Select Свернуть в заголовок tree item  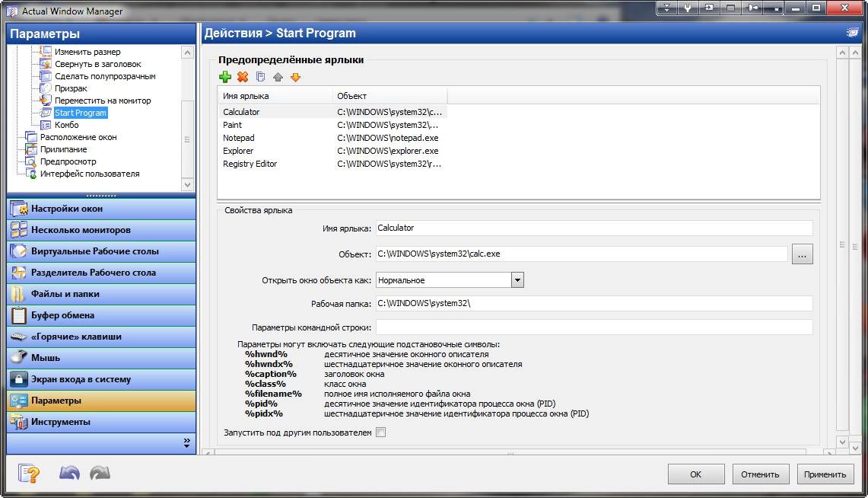coord(98,64)
